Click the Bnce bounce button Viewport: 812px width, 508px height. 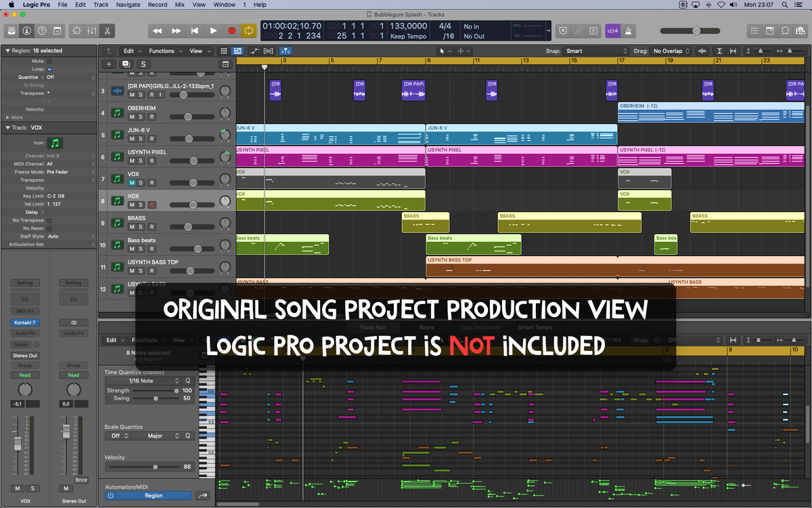point(81,480)
